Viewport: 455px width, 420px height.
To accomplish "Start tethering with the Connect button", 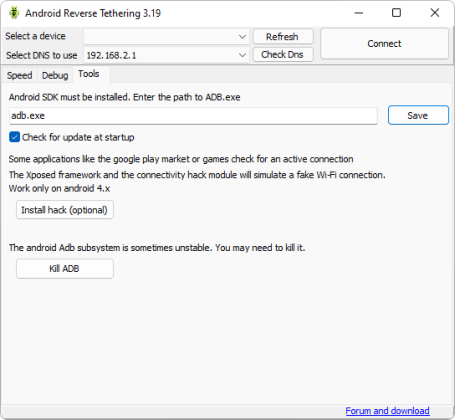I will [384, 44].
